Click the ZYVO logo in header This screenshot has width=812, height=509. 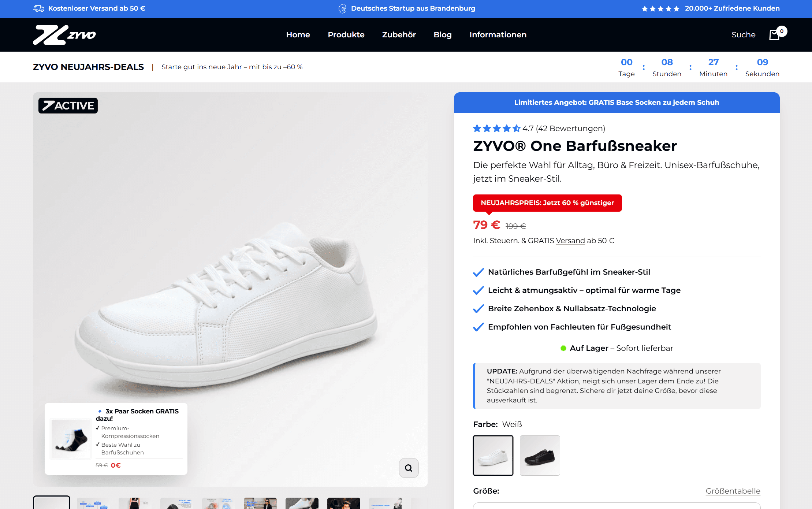click(64, 35)
